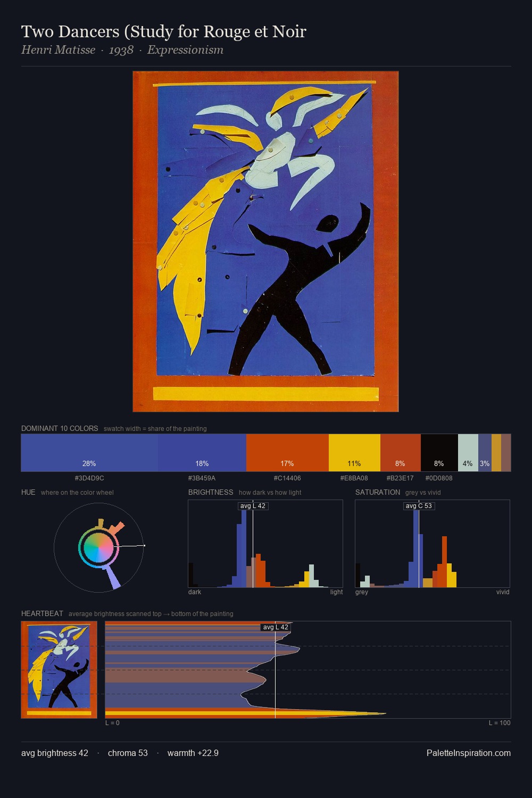This screenshot has width=532, height=798.
Task: Click the avg L 42 heartbeat label
Action: [276, 627]
